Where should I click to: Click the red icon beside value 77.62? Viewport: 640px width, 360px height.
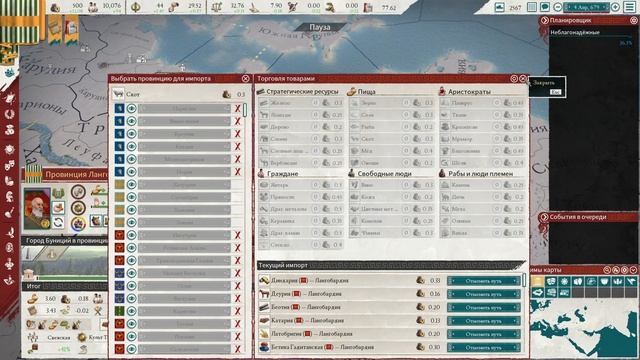(x=368, y=7)
